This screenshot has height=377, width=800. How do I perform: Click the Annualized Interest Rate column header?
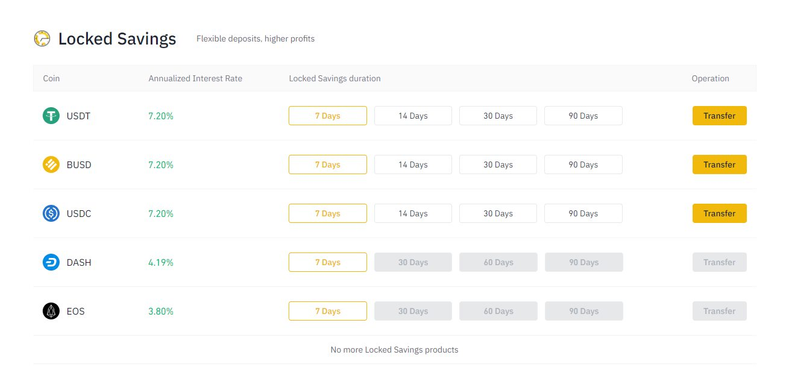click(195, 79)
